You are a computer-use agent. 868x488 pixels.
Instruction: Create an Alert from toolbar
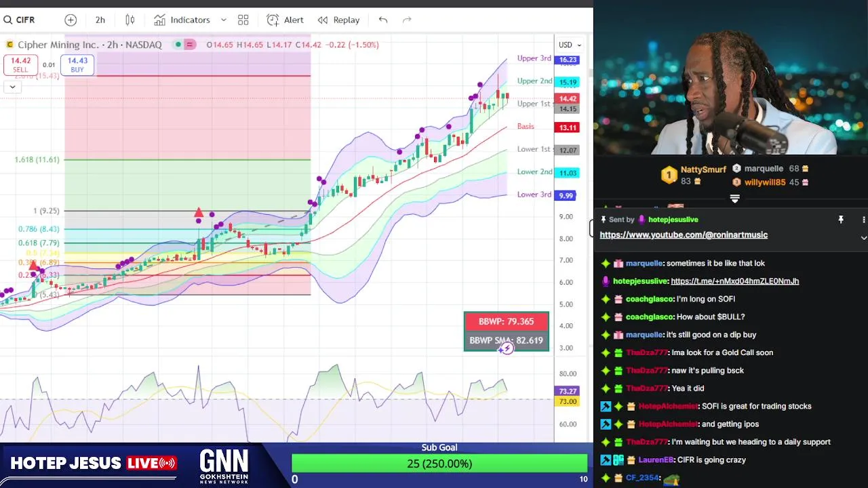tap(285, 20)
